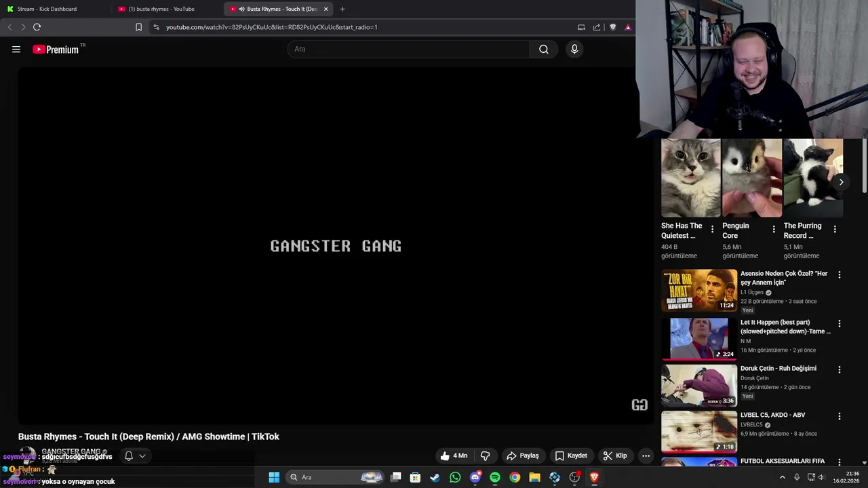
Task: Click the search magnifier button in YouTube
Action: click(544, 49)
